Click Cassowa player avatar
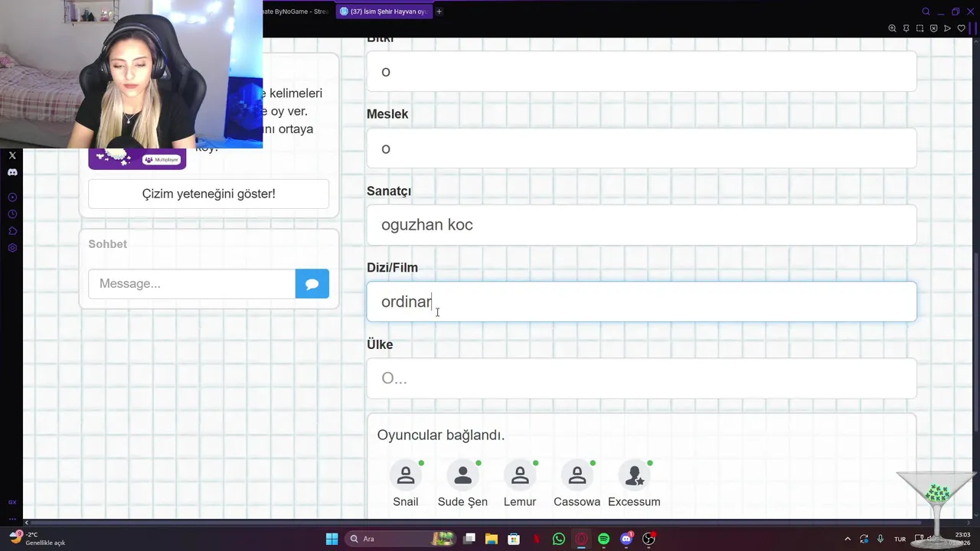The image size is (980, 551). coord(577,475)
